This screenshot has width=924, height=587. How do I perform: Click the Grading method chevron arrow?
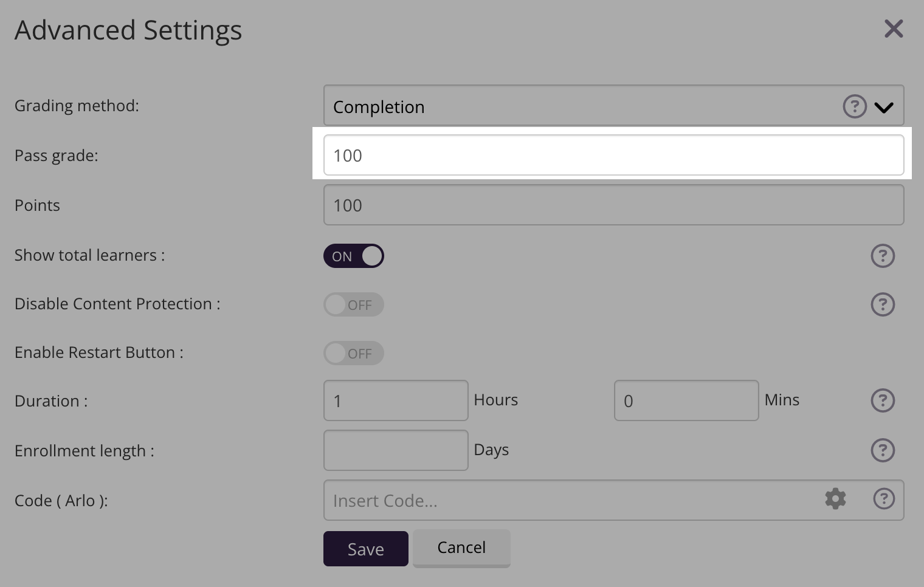click(883, 108)
